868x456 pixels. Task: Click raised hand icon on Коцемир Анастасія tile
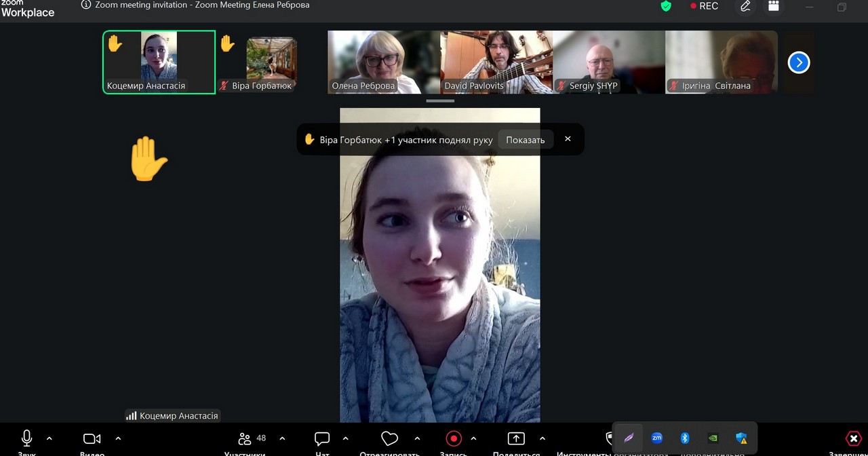coord(115,43)
